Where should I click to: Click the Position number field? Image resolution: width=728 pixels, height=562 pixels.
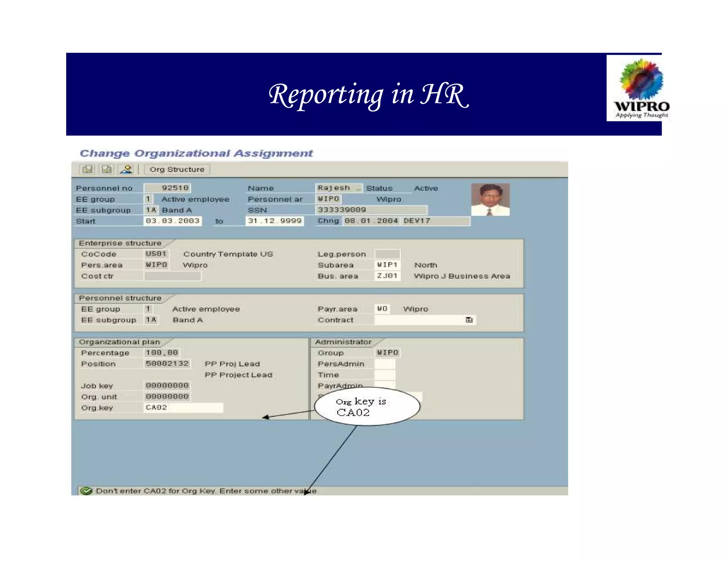(x=167, y=364)
